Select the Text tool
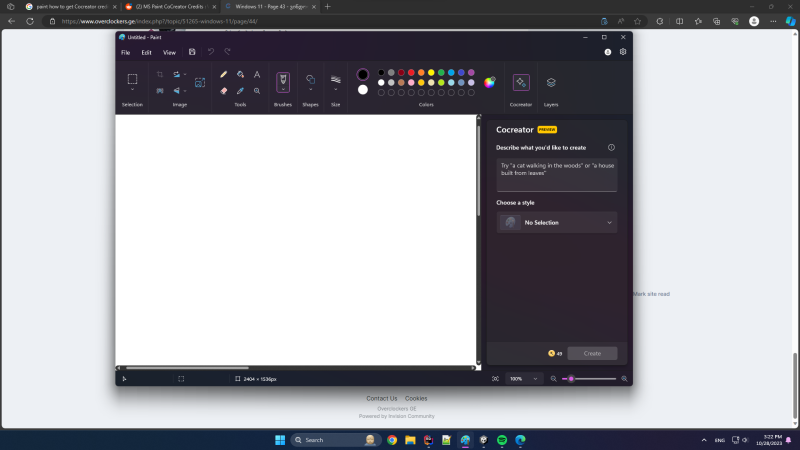 coord(257,74)
